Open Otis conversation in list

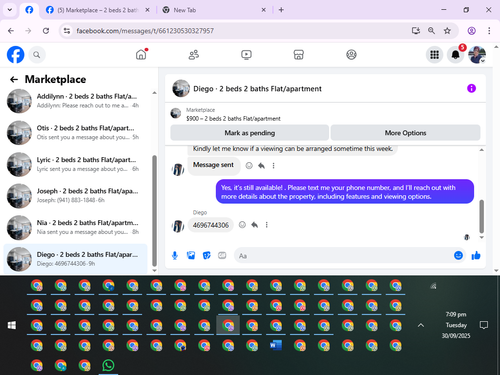point(75,132)
